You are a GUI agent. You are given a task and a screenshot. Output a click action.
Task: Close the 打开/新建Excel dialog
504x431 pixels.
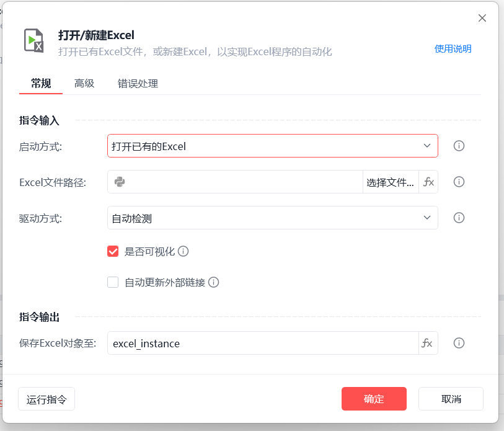482,18
